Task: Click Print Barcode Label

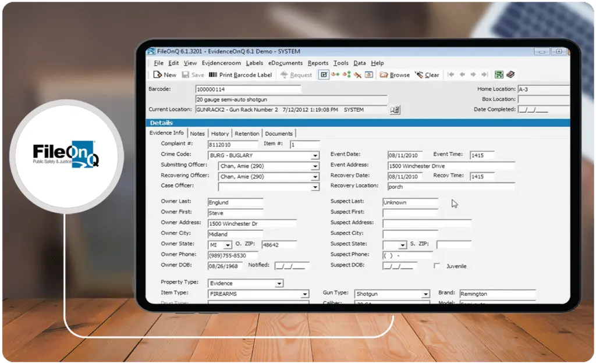Action: tap(240, 75)
